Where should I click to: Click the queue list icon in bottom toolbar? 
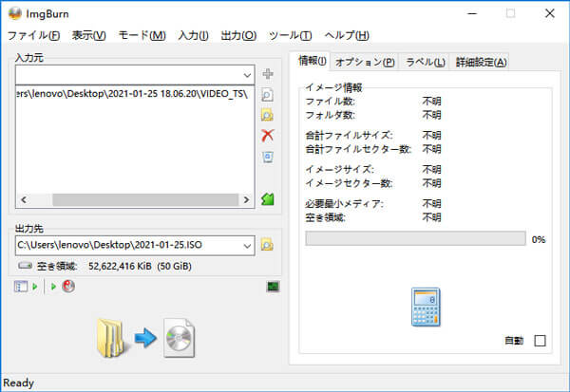click(21, 287)
